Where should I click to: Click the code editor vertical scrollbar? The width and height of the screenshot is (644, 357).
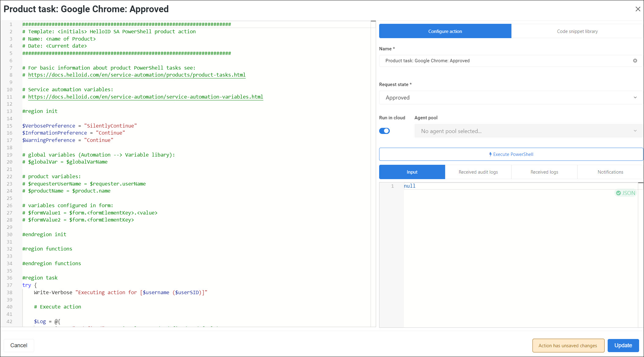373,174
